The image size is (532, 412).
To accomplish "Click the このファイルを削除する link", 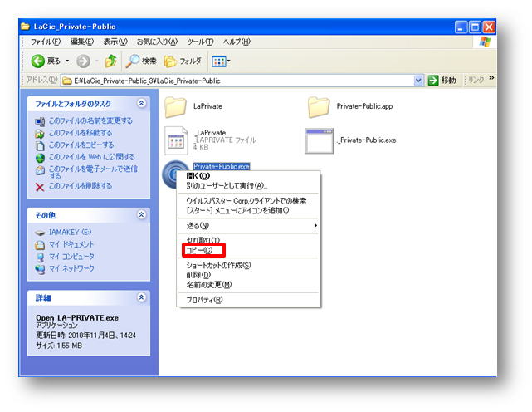I will [81, 186].
